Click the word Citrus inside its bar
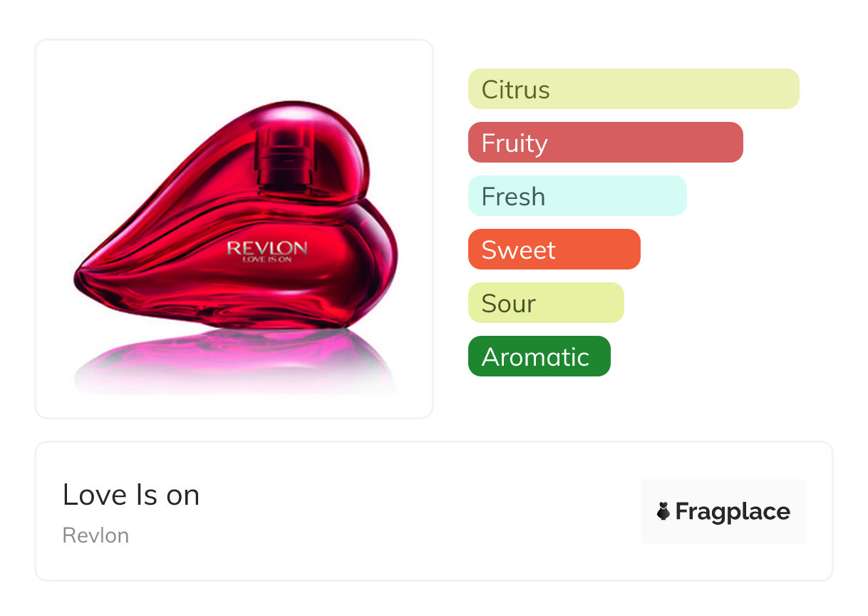 coord(515,90)
